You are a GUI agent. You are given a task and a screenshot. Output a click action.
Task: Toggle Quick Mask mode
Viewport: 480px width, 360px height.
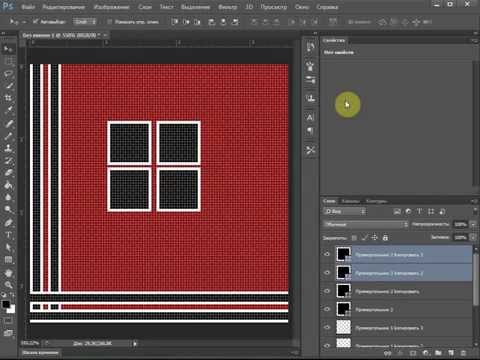[x=8, y=320]
